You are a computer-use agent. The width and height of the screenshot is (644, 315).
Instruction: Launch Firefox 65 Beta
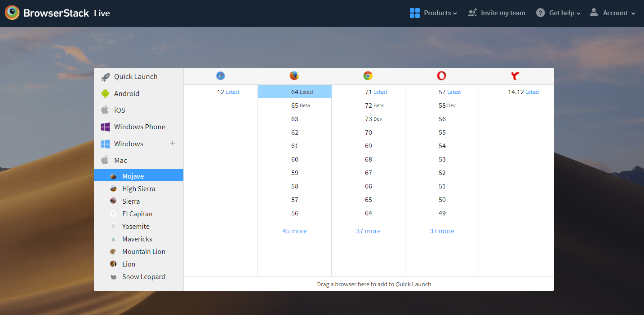295,105
